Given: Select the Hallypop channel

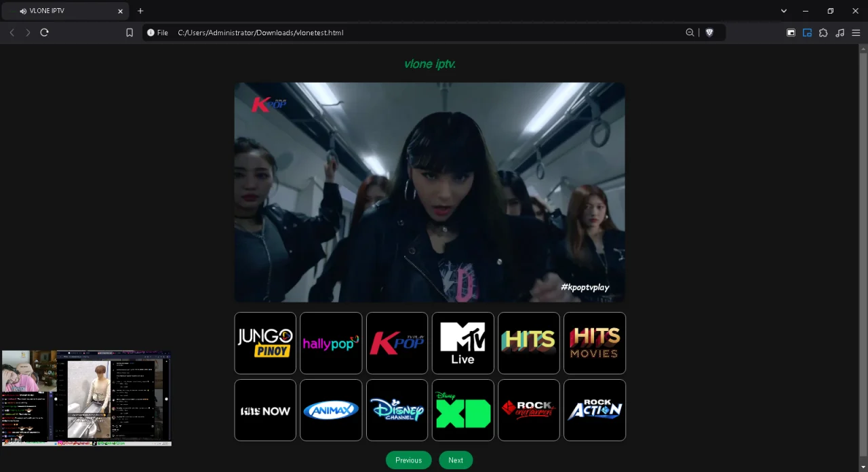Looking at the screenshot, I should pyautogui.click(x=331, y=343).
